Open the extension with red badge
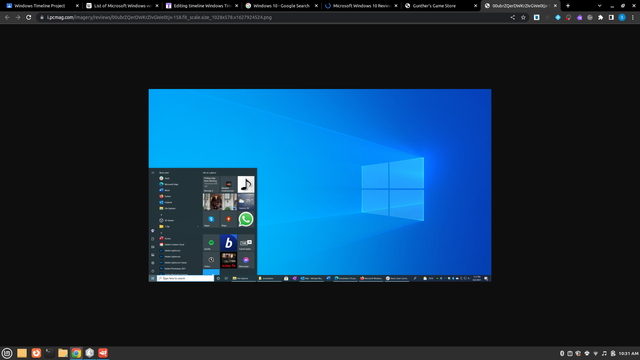The height and width of the screenshot is (360, 640). pyautogui.click(x=569, y=18)
